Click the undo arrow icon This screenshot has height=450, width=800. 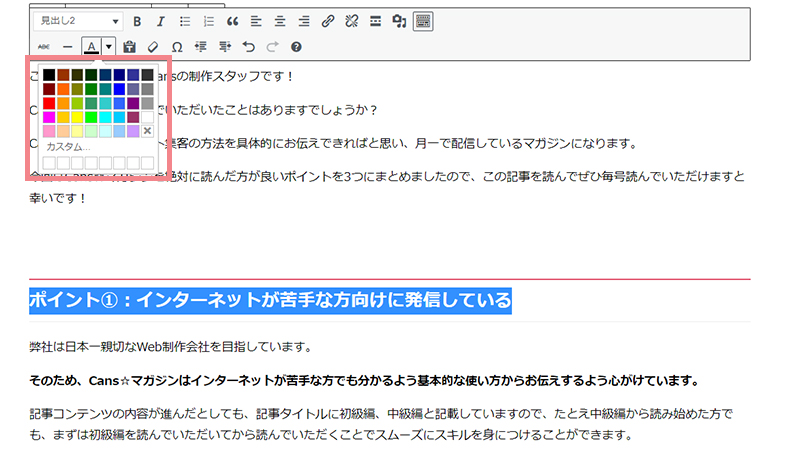pos(248,46)
